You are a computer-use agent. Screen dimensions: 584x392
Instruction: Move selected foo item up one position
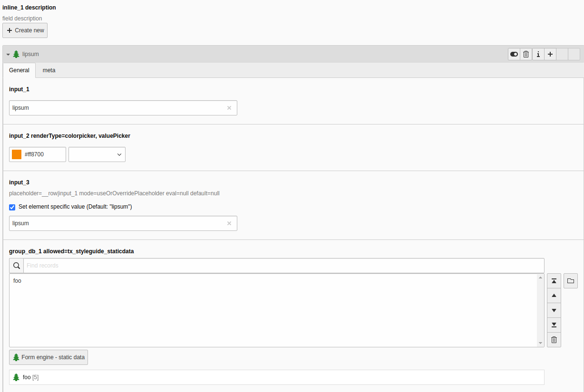pos(554,296)
